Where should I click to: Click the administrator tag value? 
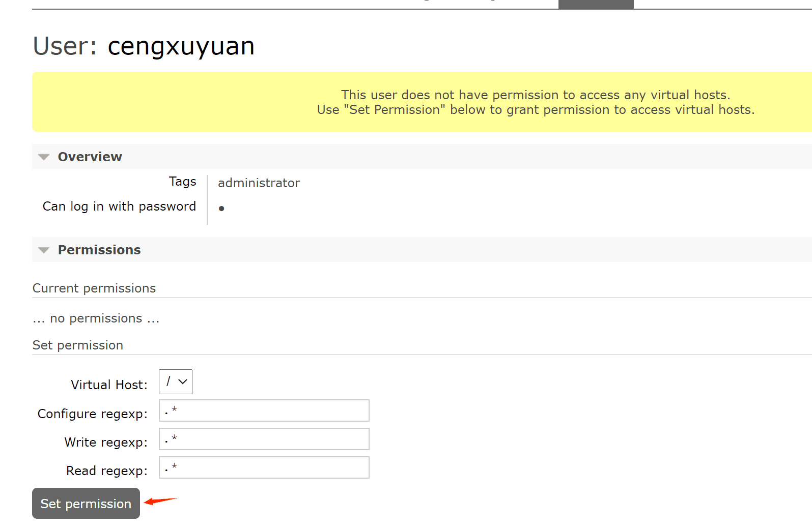point(259,183)
